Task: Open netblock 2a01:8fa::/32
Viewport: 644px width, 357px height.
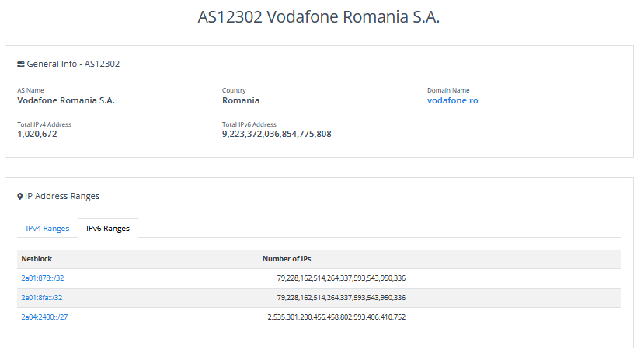Action: (42, 298)
